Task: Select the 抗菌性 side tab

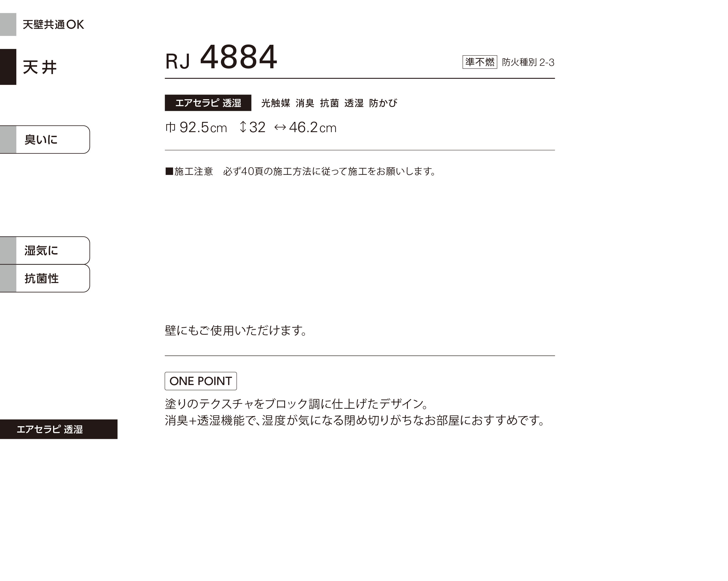Action: point(45,279)
